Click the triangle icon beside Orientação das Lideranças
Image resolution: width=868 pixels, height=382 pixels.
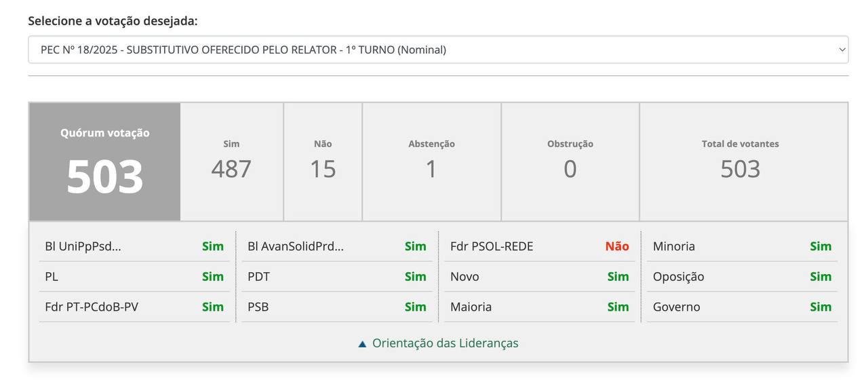[x=362, y=344]
